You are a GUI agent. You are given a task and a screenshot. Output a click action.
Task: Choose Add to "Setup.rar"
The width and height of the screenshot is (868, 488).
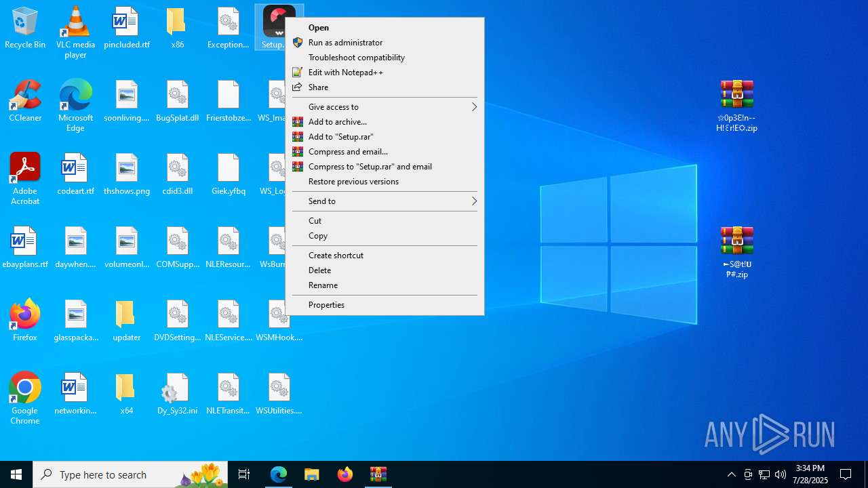click(x=384, y=137)
